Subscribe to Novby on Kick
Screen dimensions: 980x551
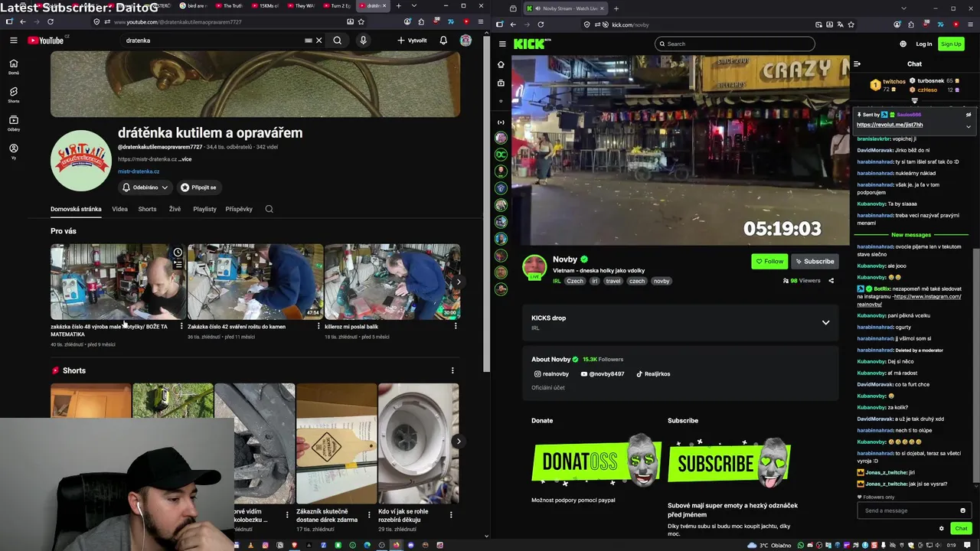tap(814, 262)
